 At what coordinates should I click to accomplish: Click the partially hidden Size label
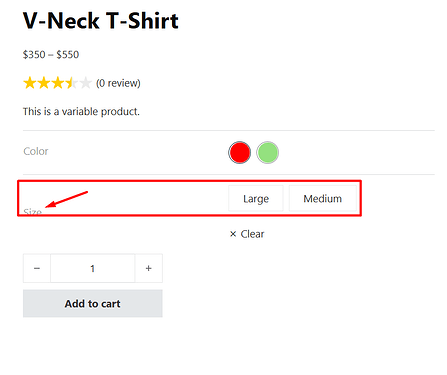click(32, 212)
